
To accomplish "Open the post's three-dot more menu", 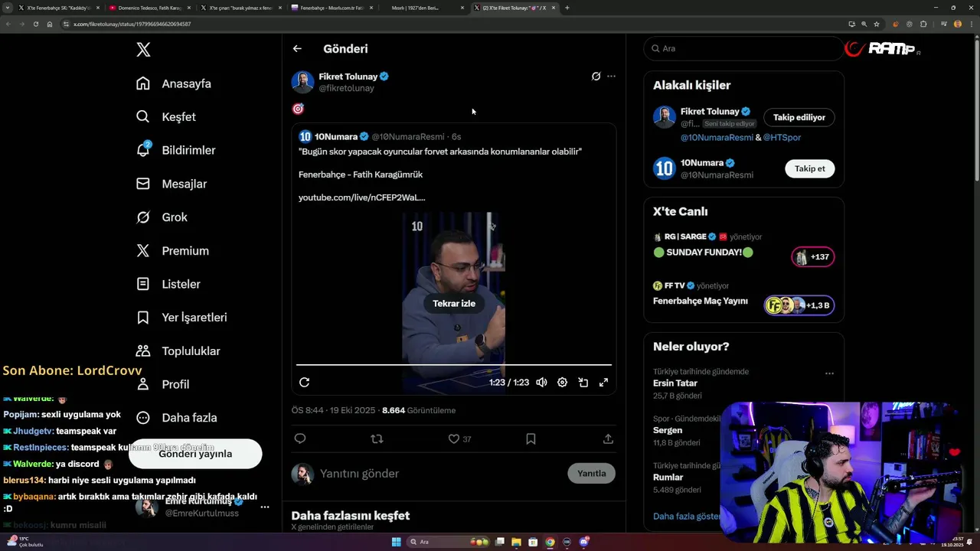I will tap(611, 77).
